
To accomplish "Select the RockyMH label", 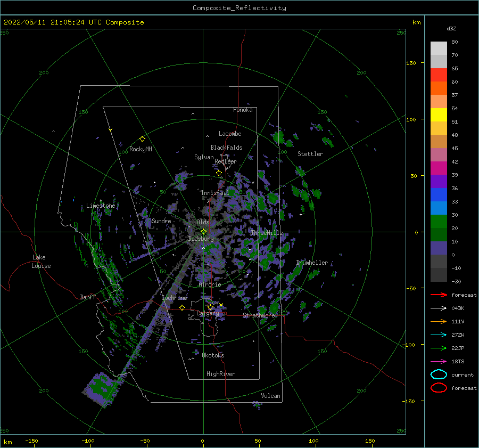I will [x=141, y=149].
